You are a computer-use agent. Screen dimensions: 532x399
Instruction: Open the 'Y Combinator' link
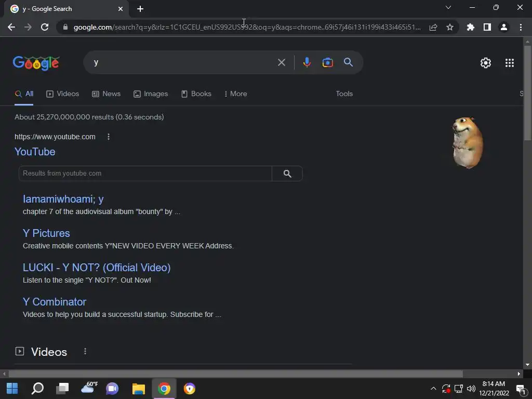click(54, 302)
